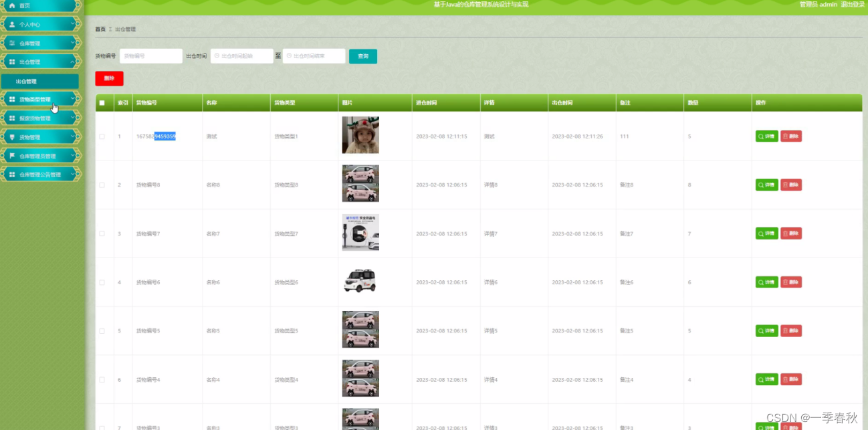Expand the 货物类型管理 chevron
Viewport: 868px width, 430px height.
click(x=73, y=99)
